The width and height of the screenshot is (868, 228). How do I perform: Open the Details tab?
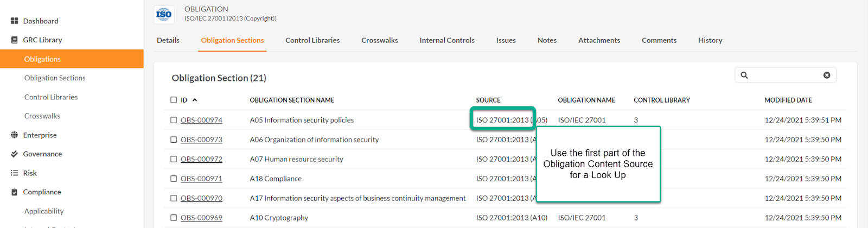[x=168, y=40]
